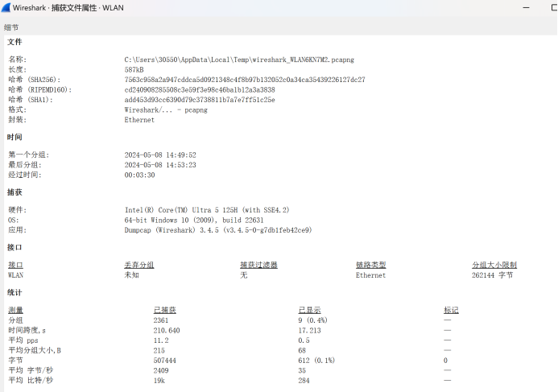Click capture filter value 无

[244, 275]
